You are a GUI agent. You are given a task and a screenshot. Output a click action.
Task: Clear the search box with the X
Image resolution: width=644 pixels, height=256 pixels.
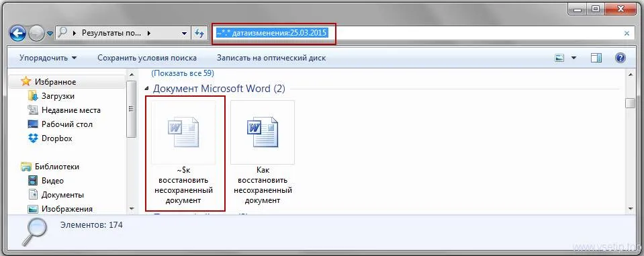pos(627,34)
